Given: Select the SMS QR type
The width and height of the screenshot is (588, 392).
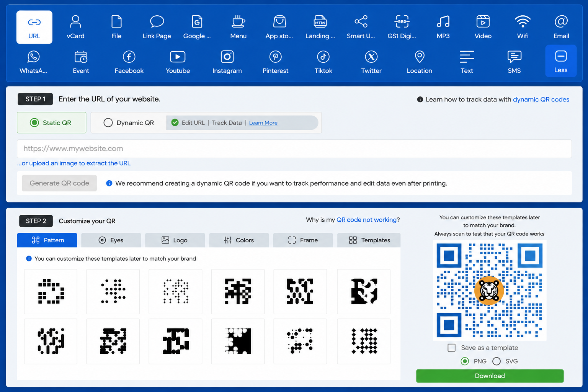Looking at the screenshot, I should point(514,62).
